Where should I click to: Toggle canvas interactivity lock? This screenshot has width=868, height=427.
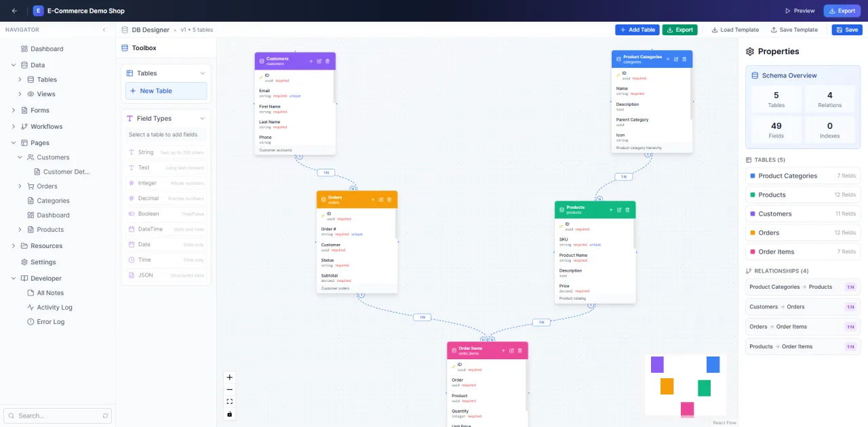click(x=229, y=414)
